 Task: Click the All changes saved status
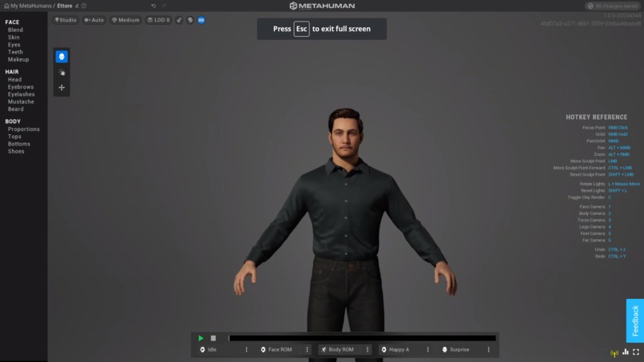pos(612,6)
